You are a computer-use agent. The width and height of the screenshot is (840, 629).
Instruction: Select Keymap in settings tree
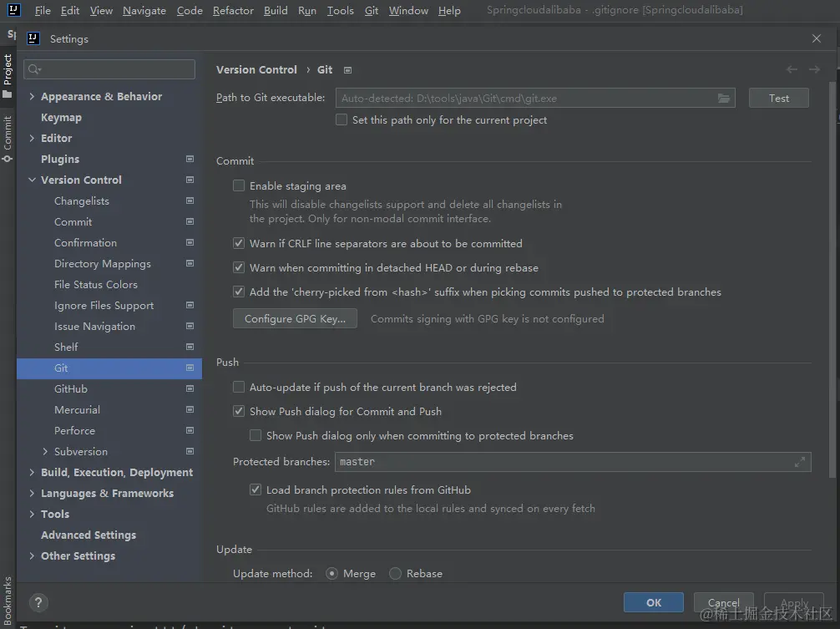(x=61, y=117)
